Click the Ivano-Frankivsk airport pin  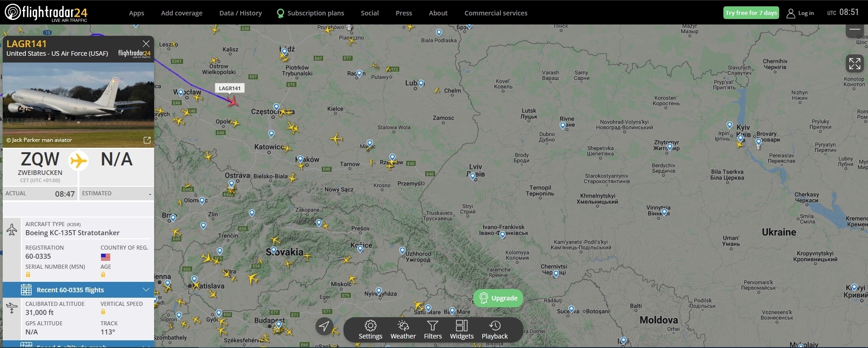pos(502,235)
